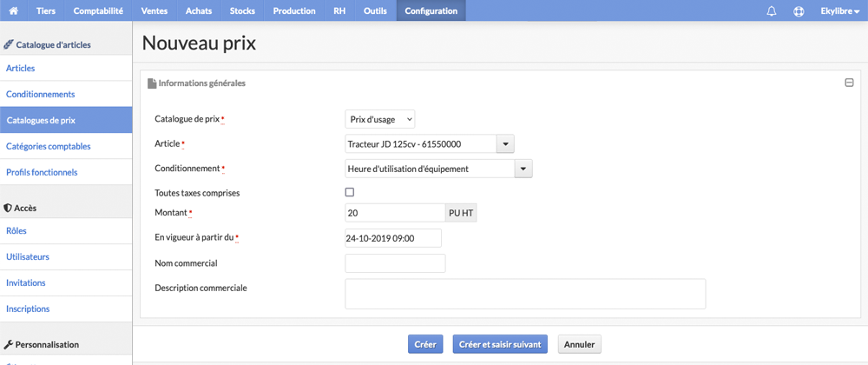Viewport: 868px width, 365px height.
Task: Open the Outils menu
Action: click(x=375, y=10)
